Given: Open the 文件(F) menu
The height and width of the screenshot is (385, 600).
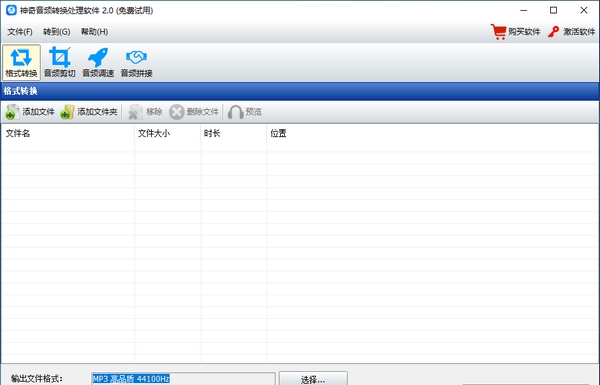Looking at the screenshot, I should click(x=20, y=32).
